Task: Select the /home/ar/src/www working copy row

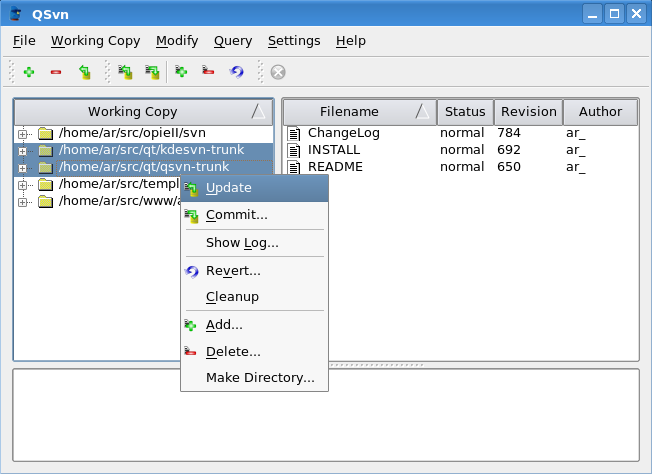Action: pyautogui.click(x=119, y=201)
